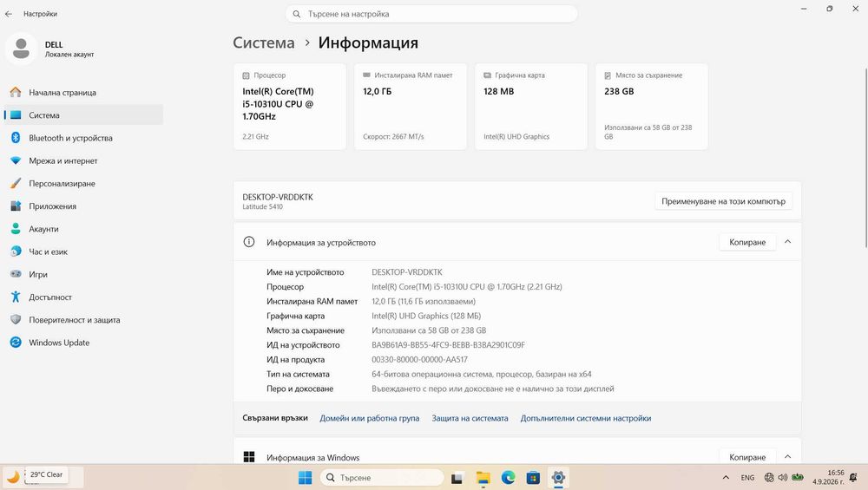Image resolution: width=868 pixels, height=490 pixels.
Task: Click the Windows Update sync icon
Action: 16,343
